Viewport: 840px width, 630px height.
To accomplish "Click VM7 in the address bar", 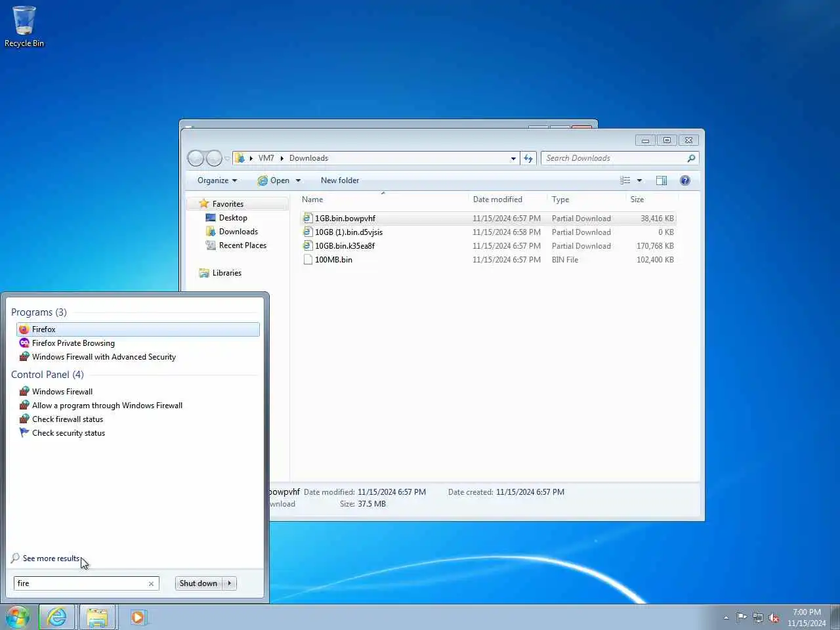I will (266, 158).
